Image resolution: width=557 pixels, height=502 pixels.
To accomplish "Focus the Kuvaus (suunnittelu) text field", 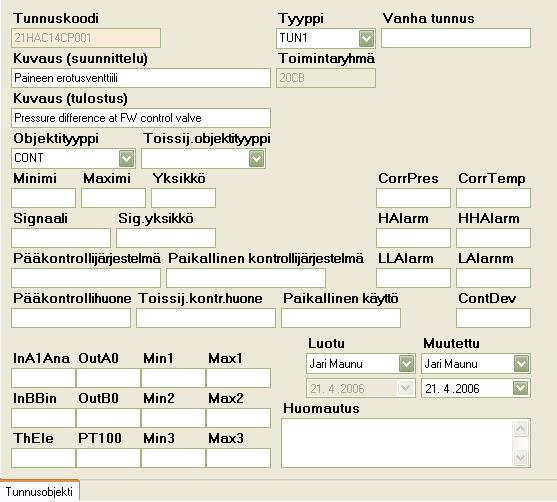I will coord(141,78).
